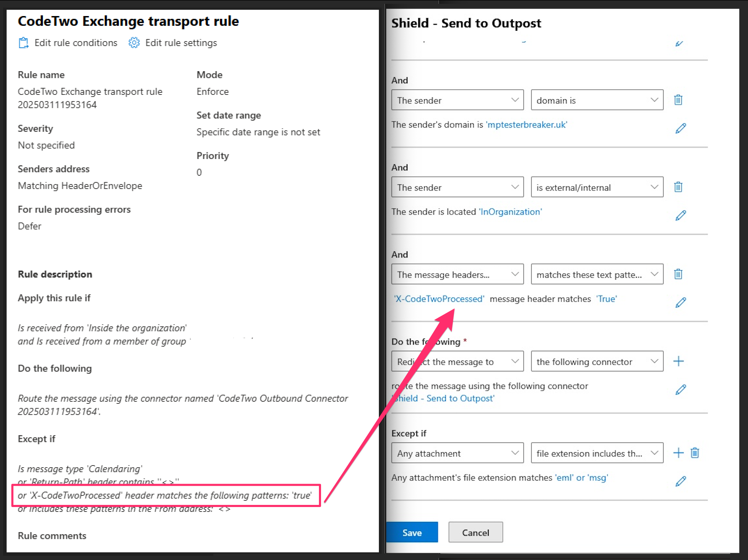Open 'the following connector' dropdown
Viewport: 748px width, 560px height.
click(597, 362)
